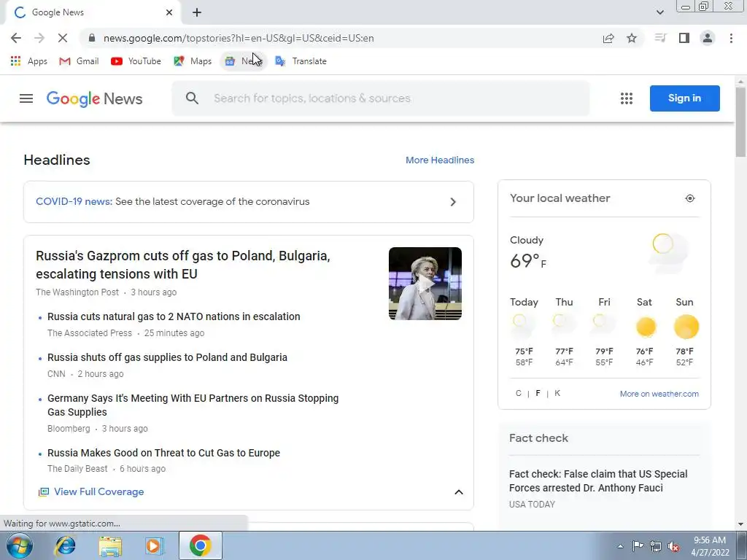Open the taskbar clock showing 9:56 AM
The width and height of the screenshot is (747, 560).
coord(710,546)
